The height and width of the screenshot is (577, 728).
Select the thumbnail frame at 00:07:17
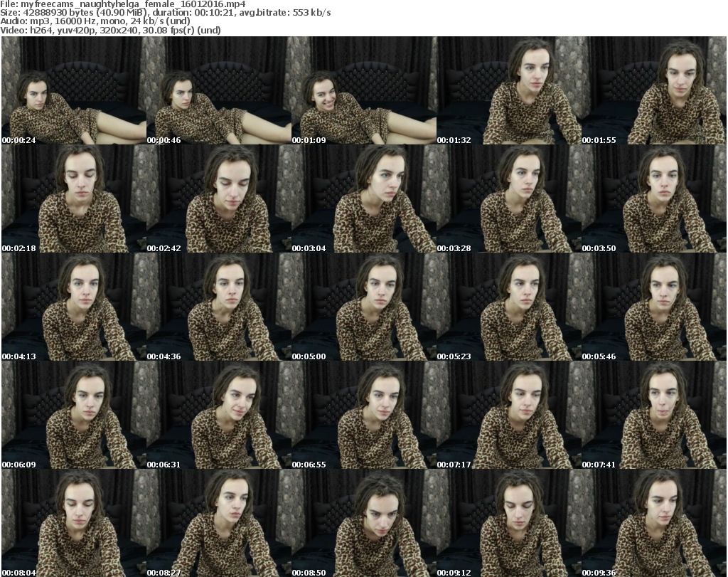click(x=509, y=415)
